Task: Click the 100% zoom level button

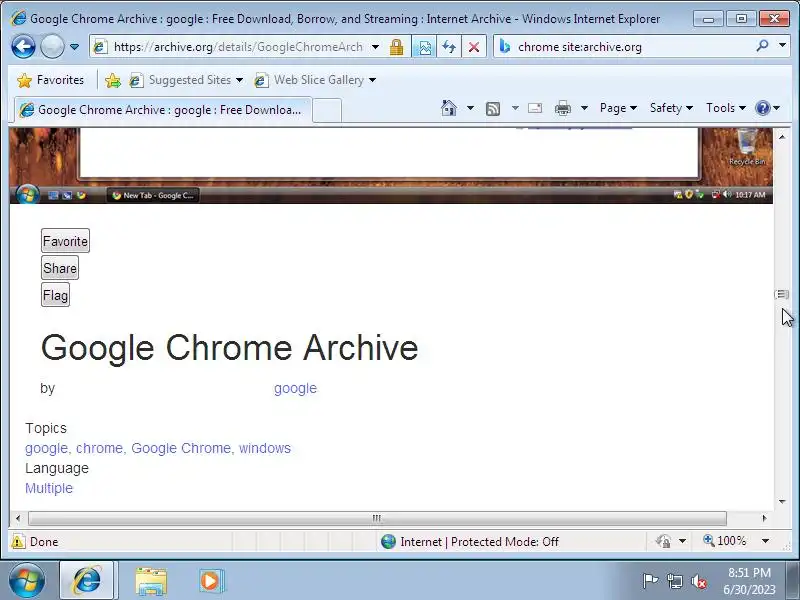Action: coord(724,541)
